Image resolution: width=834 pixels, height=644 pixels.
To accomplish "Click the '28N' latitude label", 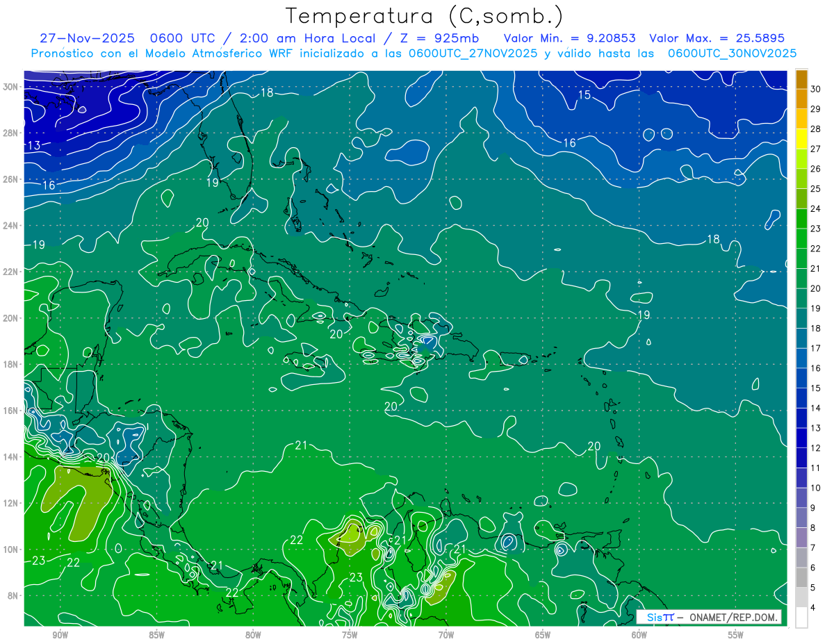I will (x=10, y=133).
